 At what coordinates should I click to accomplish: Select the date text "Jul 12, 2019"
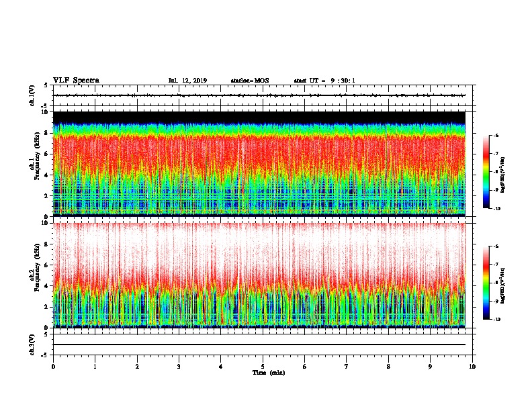point(187,81)
